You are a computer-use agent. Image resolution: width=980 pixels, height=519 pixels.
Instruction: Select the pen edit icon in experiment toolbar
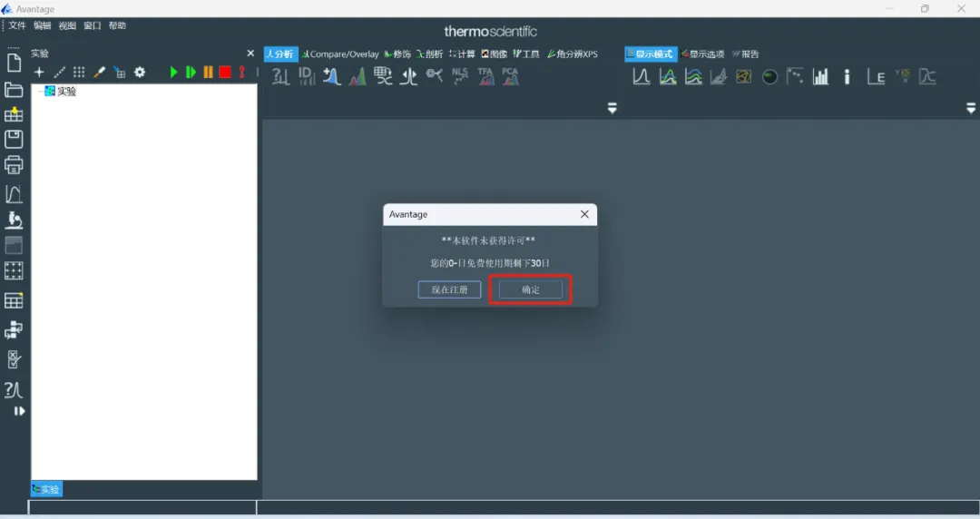pos(100,72)
